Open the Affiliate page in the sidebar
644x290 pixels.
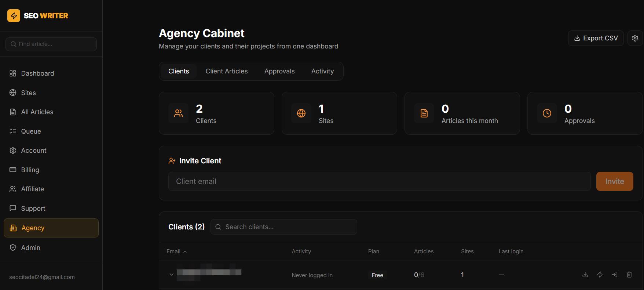coord(51,189)
